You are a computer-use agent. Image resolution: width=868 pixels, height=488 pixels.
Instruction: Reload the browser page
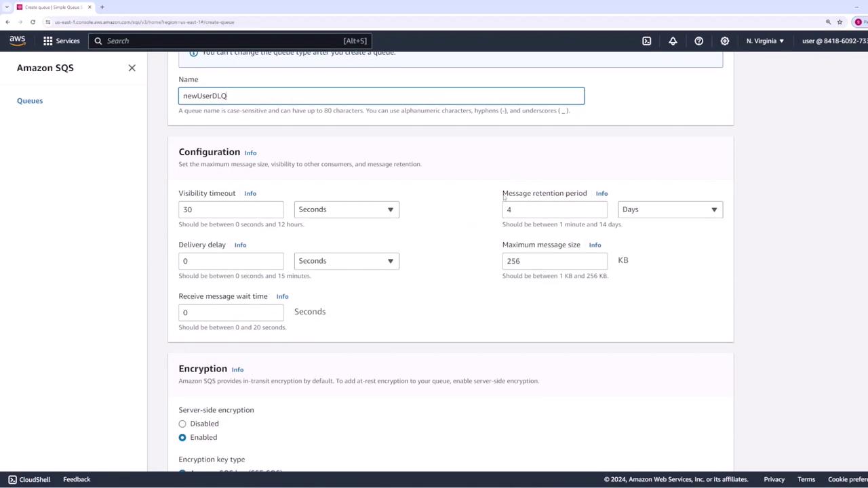[33, 22]
